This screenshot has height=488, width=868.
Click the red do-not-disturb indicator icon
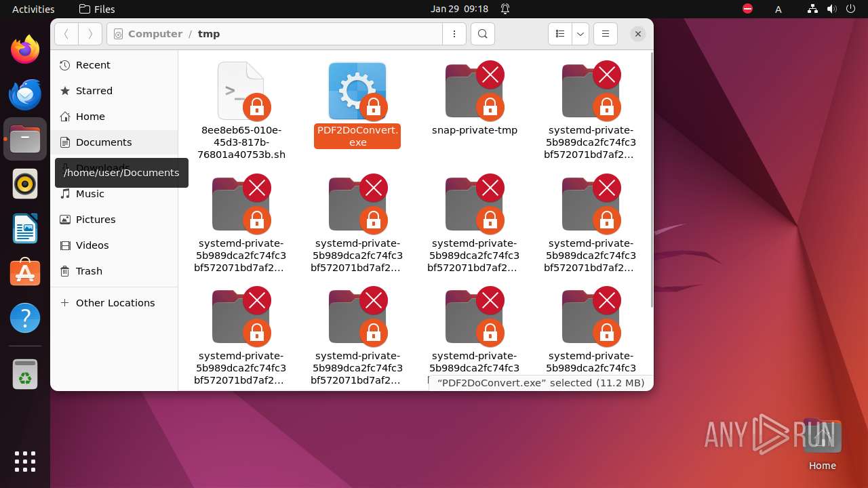pos(747,9)
